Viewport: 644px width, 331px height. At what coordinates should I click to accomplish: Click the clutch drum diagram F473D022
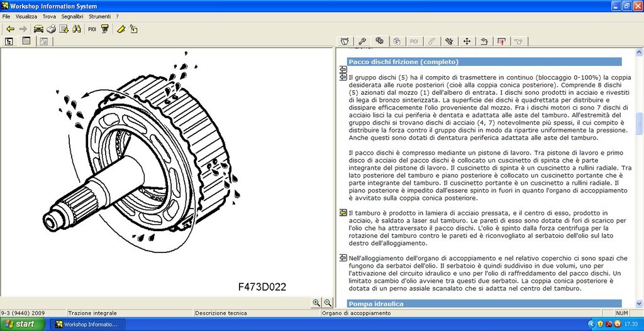pos(142,151)
